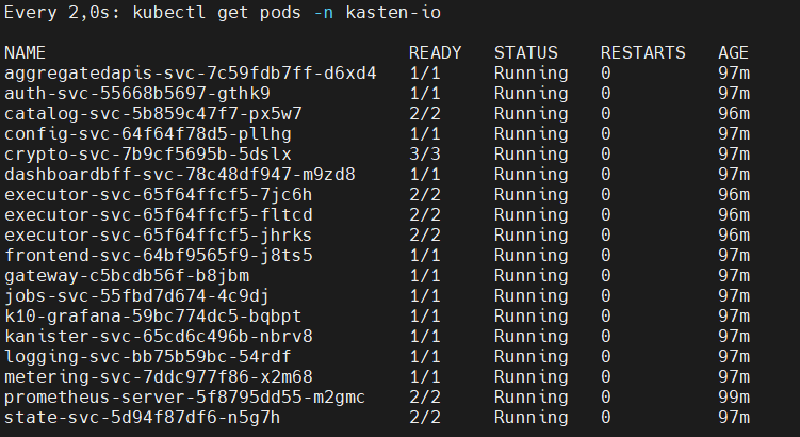
Task: Select pod executor-svc-65f64ffcf5-fltcd
Action: (x=158, y=215)
